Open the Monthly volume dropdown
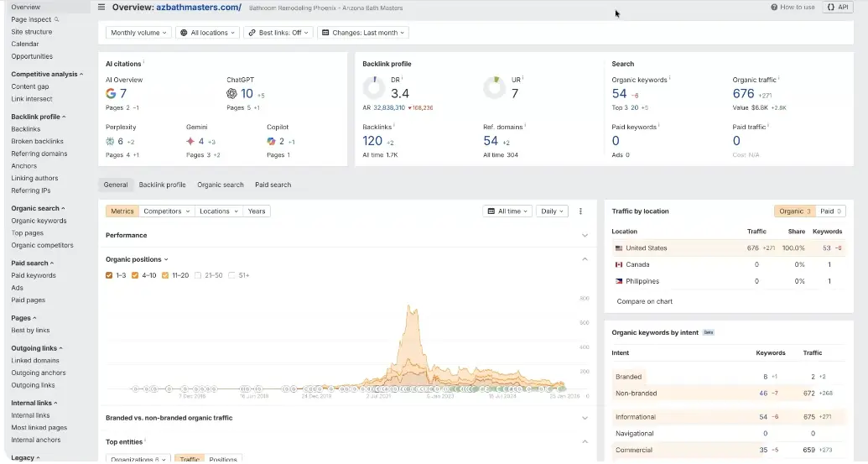This screenshot has width=868, height=464. coord(138,33)
